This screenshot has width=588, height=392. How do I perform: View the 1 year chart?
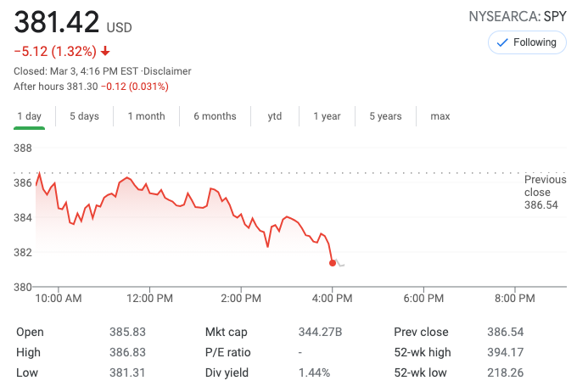(327, 116)
